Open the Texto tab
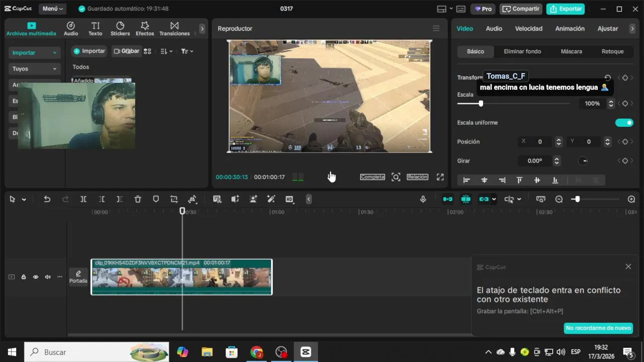This screenshot has height=362, width=644. (95, 29)
